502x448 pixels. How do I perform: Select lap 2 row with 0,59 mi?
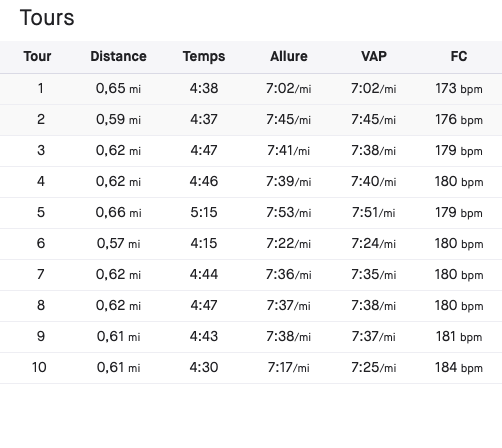coord(251,120)
